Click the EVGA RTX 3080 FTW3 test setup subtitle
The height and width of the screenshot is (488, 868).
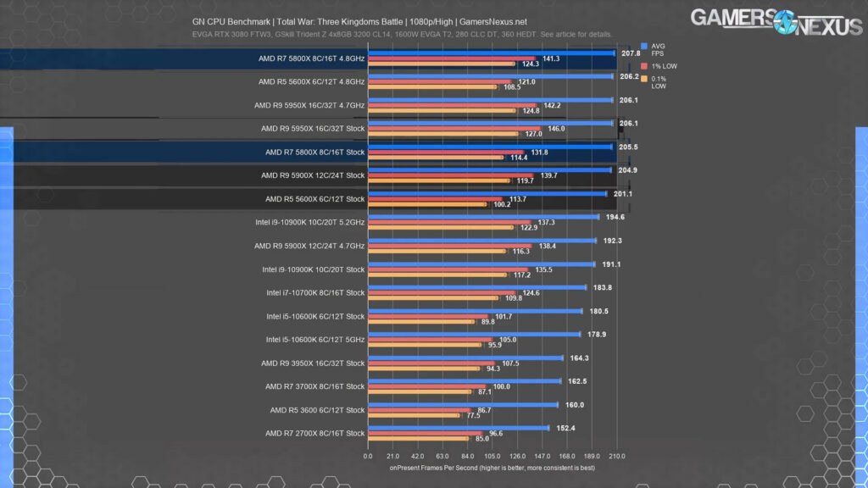coord(402,34)
